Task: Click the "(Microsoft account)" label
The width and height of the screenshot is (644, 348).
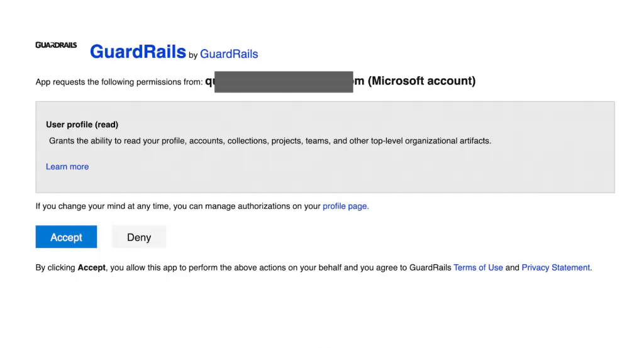Action: (x=421, y=81)
